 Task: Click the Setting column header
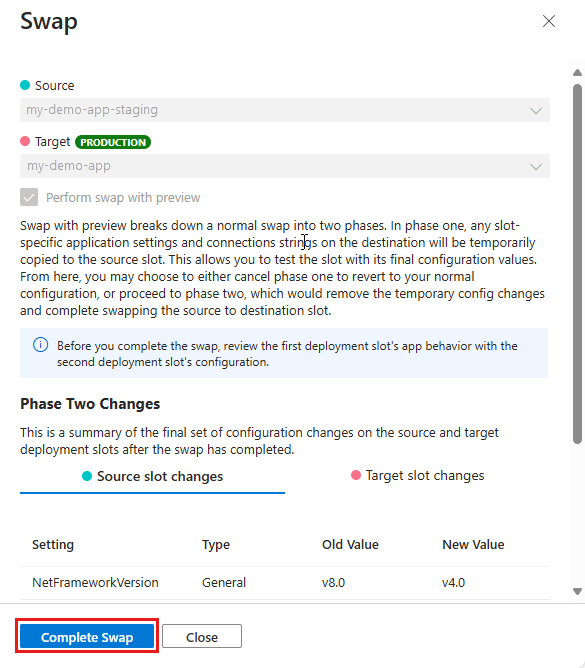tap(53, 544)
